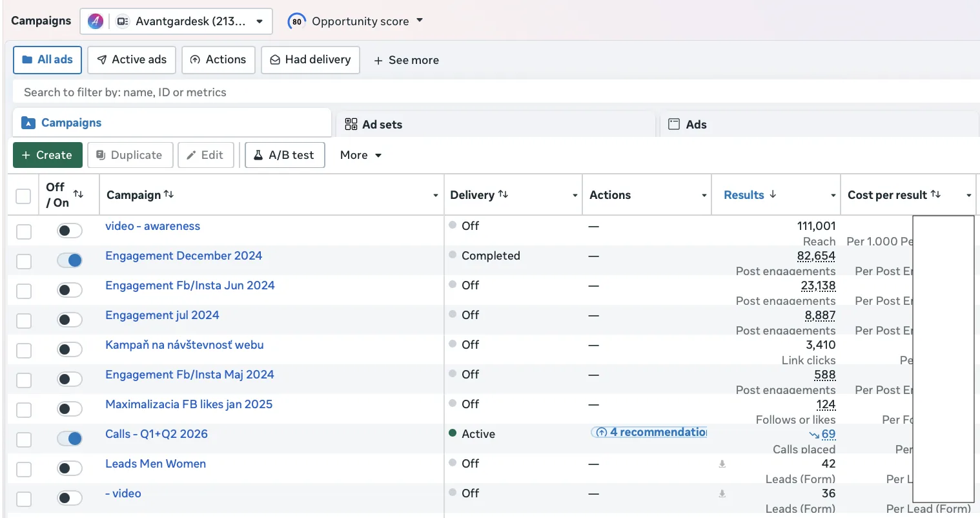Viewport: 980px width, 518px height.
Task: Click the 82,654 results value
Action: pos(816,256)
